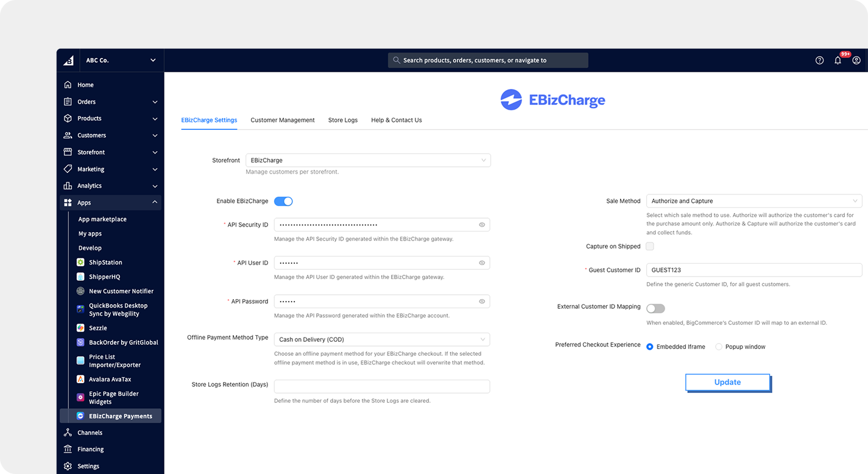This screenshot has width=868, height=474.
Task: Click the Home house icon
Action: (x=68, y=85)
